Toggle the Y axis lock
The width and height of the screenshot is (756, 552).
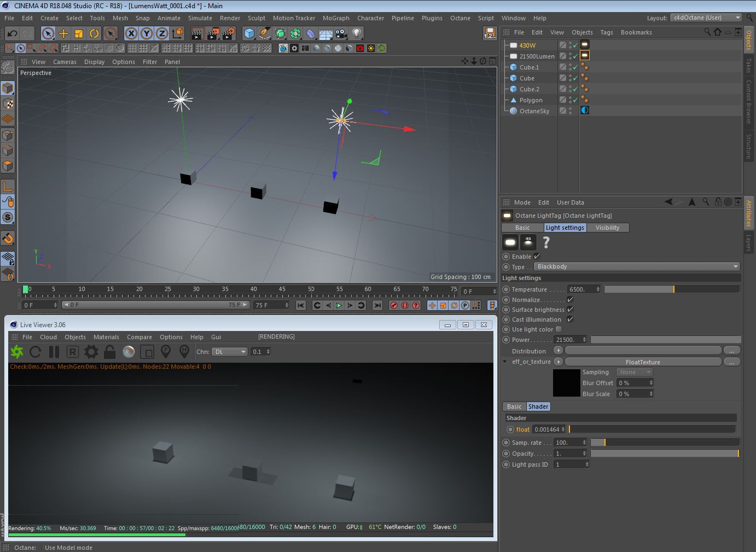pos(147,33)
